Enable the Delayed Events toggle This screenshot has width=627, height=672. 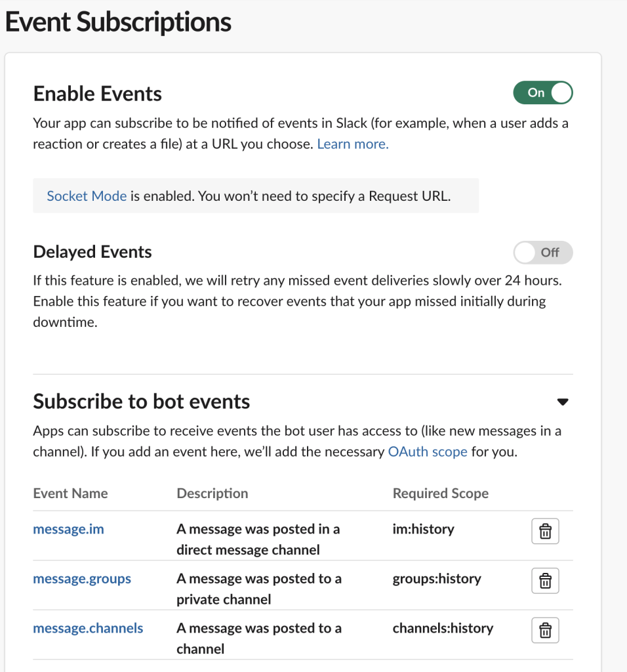(x=542, y=252)
